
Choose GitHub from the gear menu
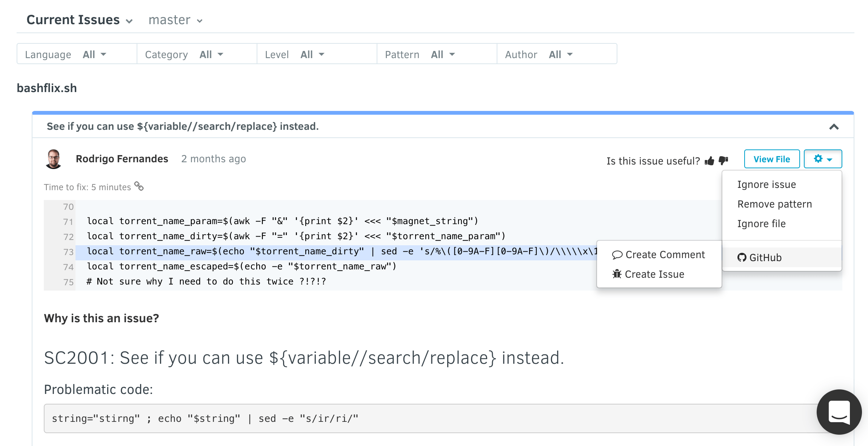click(x=759, y=258)
